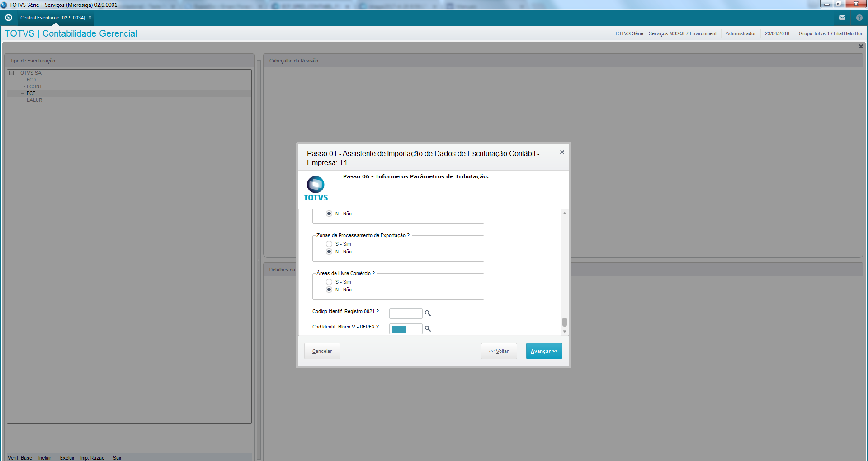Image resolution: width=868 pixels, height=461 pixels.
Task: Click the Verif. Base menu option
Action: [x=20, y=458]
